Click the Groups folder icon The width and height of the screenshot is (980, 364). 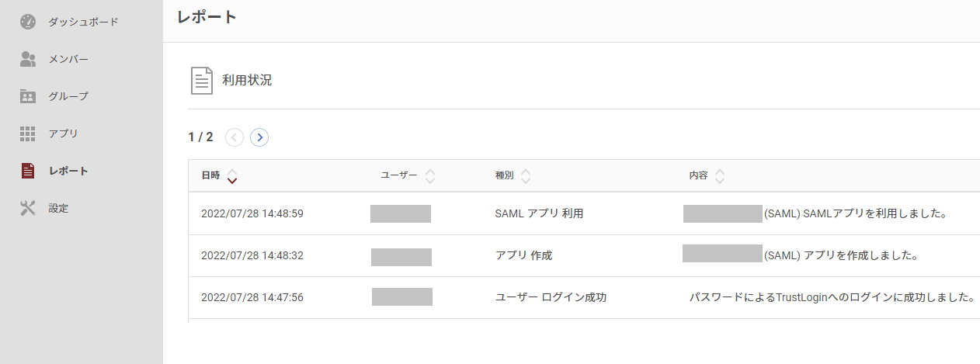[28, 96]
